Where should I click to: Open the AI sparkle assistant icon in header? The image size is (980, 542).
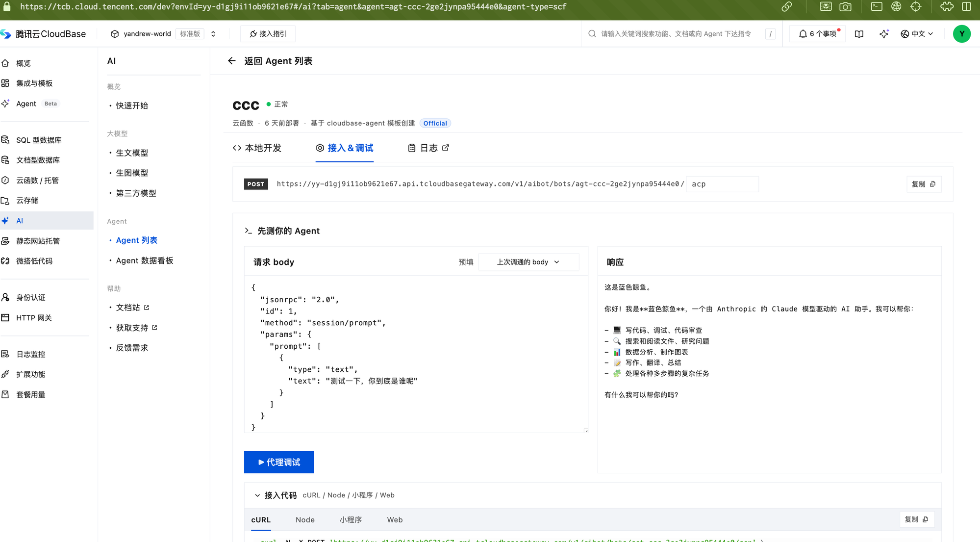[884, 34]
